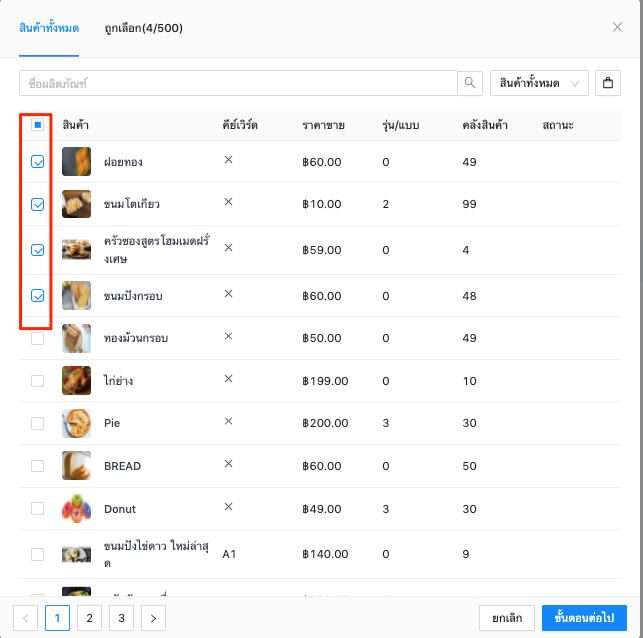Click the ฿49.00 price cell
This screenshot has width=643, height=638.
(x=322, y=509)
